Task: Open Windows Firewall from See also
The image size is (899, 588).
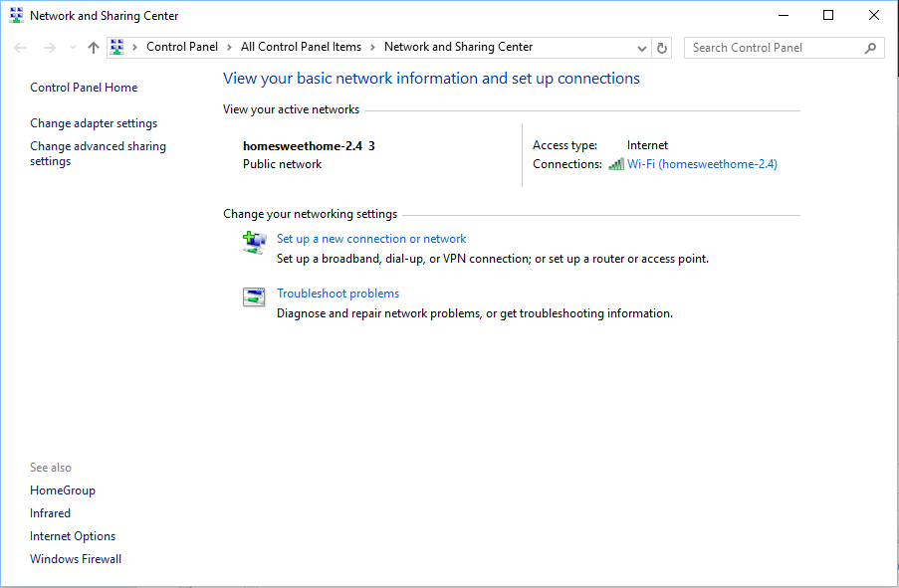Action: coord(76,559)
